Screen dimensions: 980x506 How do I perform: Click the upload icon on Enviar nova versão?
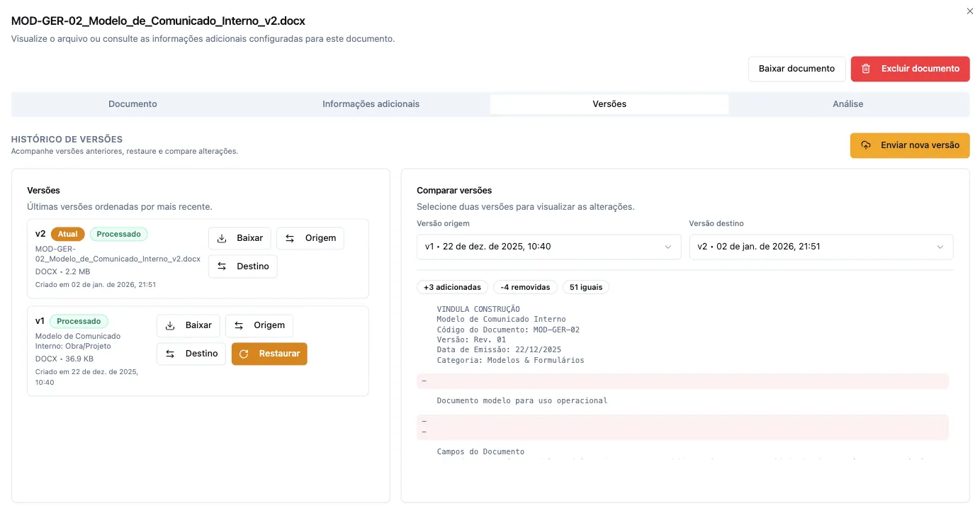pos(866,145)
